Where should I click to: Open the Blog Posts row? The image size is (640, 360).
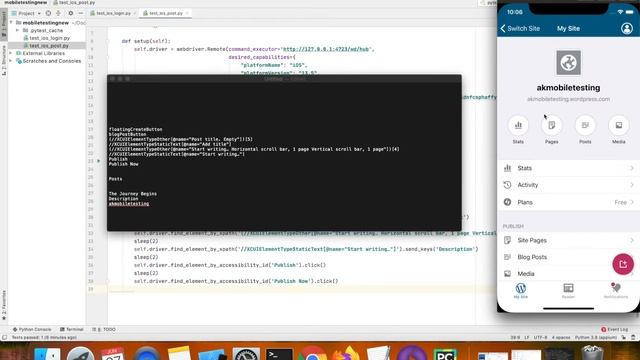[568, 257]
